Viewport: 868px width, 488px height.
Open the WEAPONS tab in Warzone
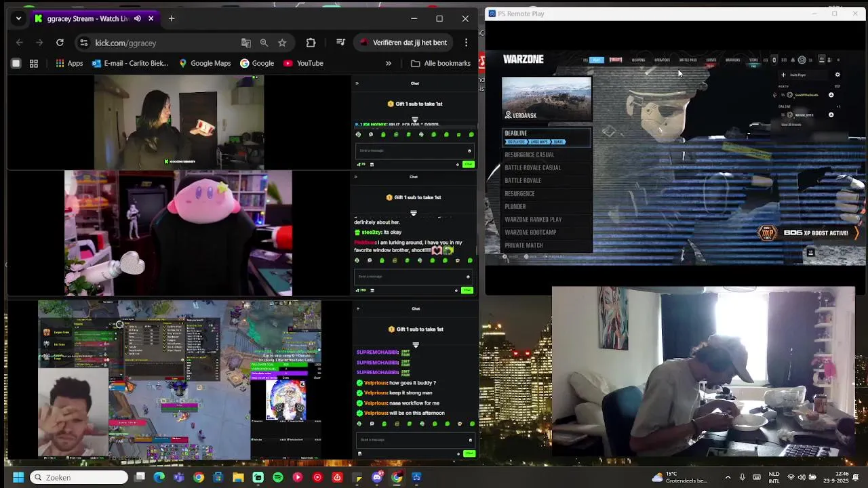tap(639, 60)
